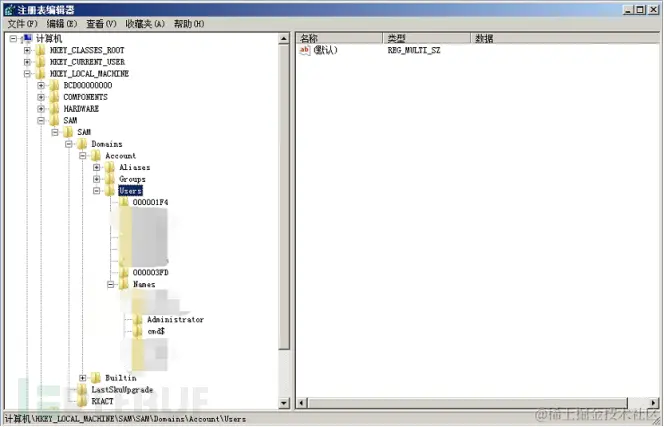664x427 pixels.
Task: Sort by the 数据 column header
Action: point(566,39)
